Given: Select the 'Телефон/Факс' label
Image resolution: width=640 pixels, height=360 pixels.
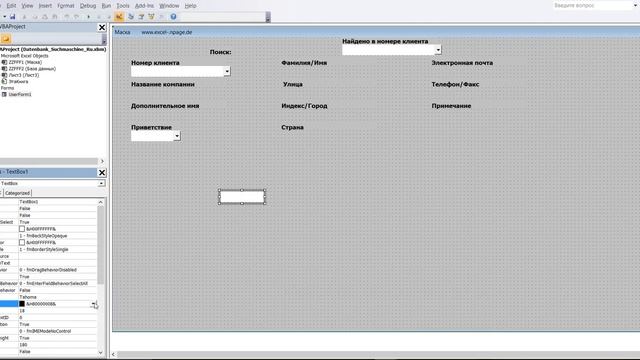Looking at the screenshot, I should tap(455, 84).
